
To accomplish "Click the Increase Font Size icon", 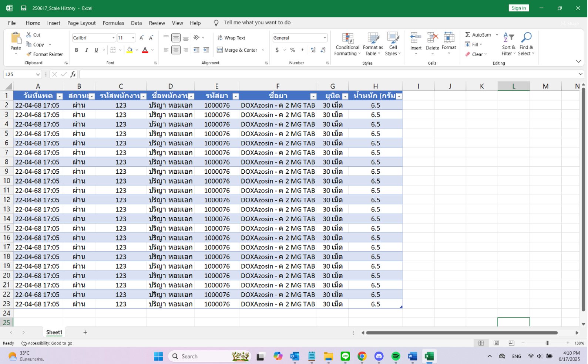I will coord(141,38).
